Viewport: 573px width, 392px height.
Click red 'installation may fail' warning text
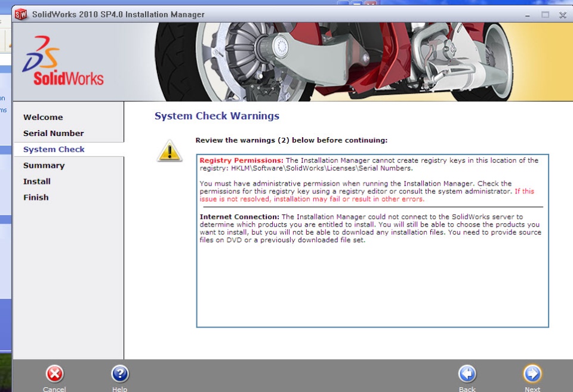pos(312,199)
